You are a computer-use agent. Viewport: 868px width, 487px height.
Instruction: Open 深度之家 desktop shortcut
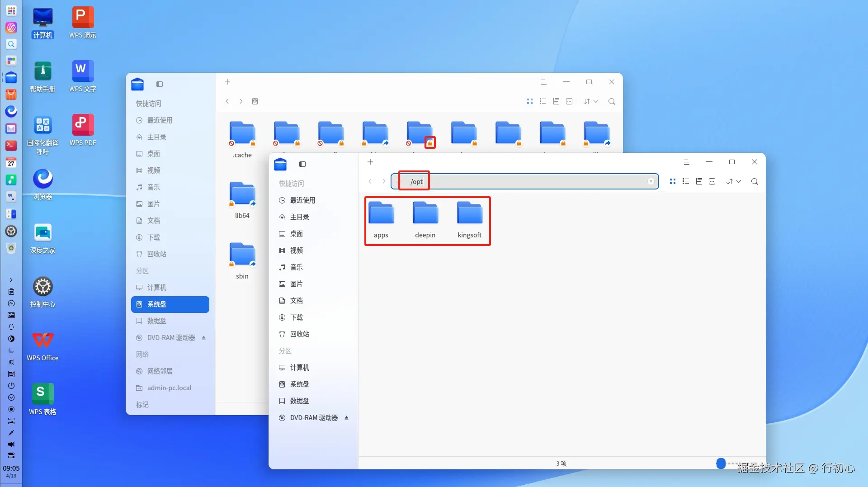pyautogui.click(x=43, y=238)
